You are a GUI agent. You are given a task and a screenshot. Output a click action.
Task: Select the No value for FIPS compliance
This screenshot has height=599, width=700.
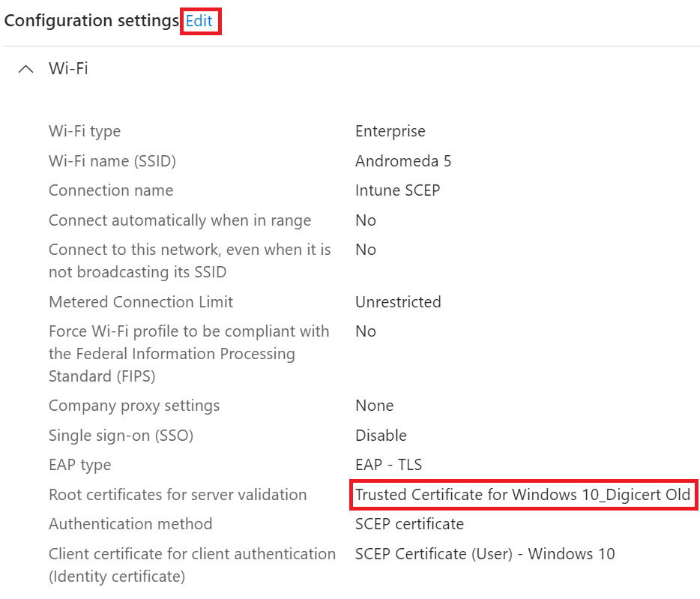tap(366, 331)
